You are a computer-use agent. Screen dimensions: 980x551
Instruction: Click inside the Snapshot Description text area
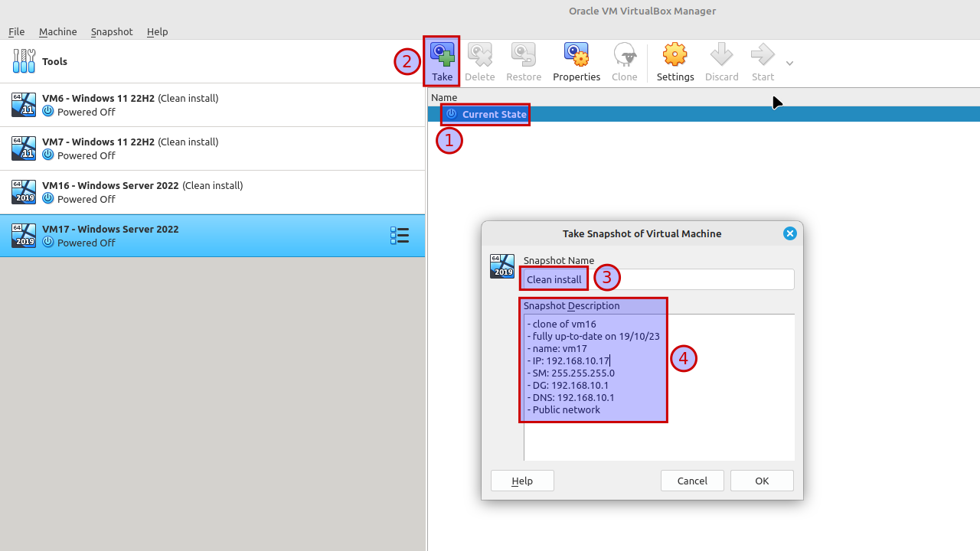659,387
